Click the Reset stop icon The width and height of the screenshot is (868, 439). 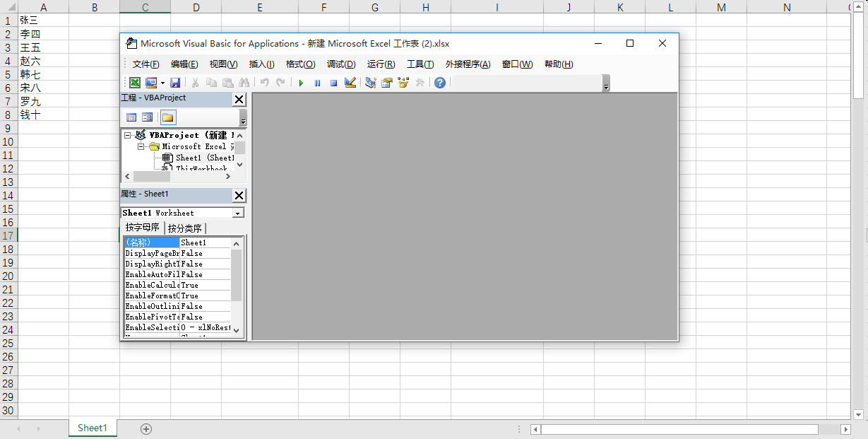(333, 83)
